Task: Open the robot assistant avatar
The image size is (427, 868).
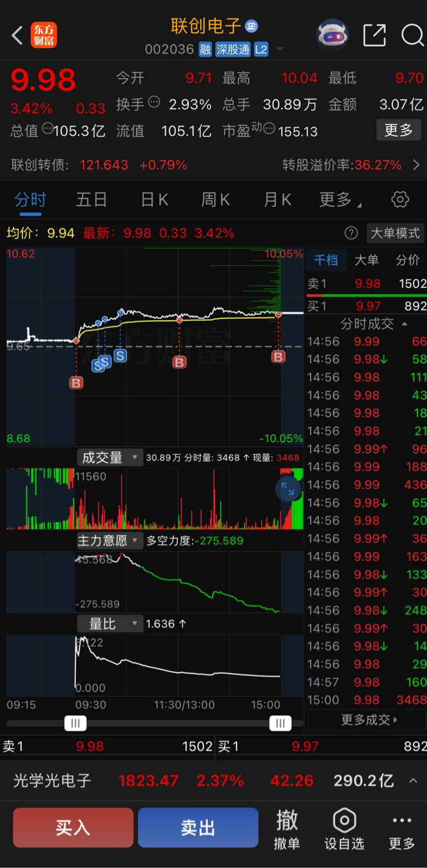Action: click(332, 36)
